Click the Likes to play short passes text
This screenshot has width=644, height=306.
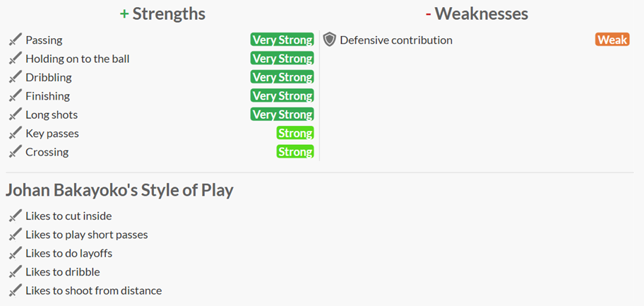(87, 235)
